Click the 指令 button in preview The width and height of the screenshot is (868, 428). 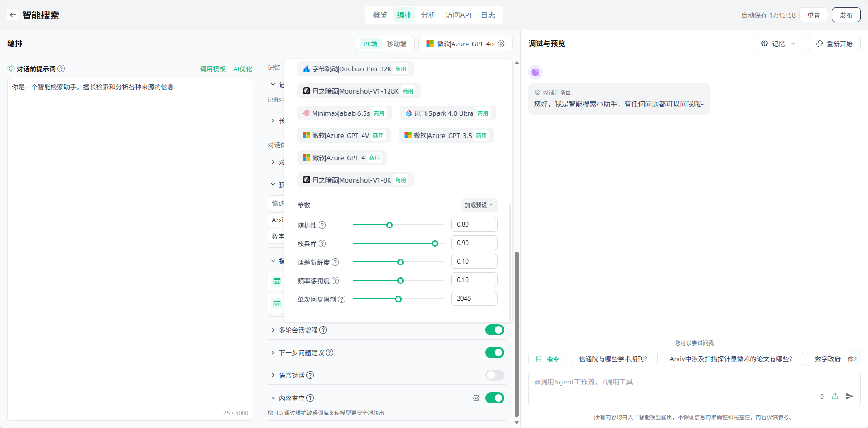[x=548, y=359]
